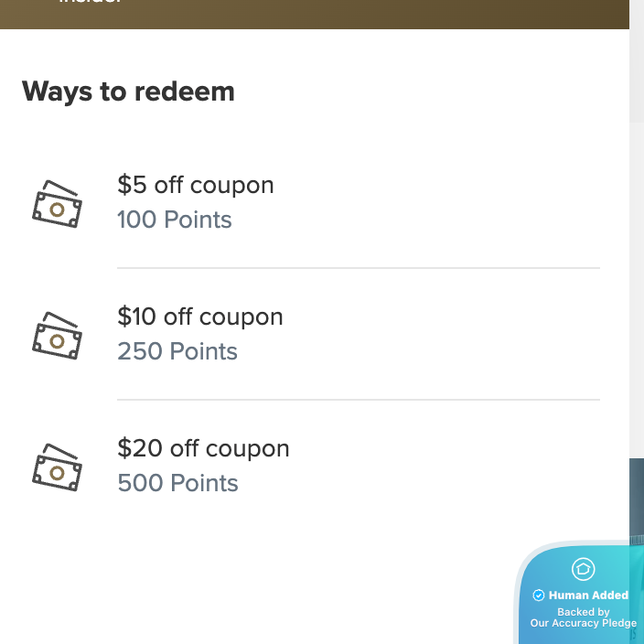This screenshot has width=644, height=644.
Task: Open the Our Accuracy Pledge text
Action: coord(584,624)
